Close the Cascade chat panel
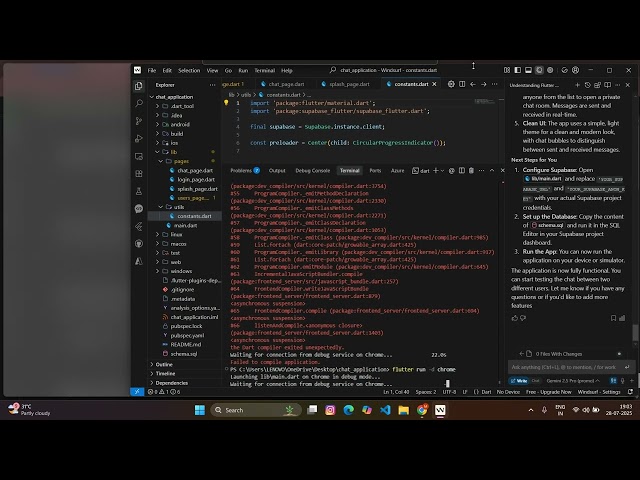 coord(628,85)
